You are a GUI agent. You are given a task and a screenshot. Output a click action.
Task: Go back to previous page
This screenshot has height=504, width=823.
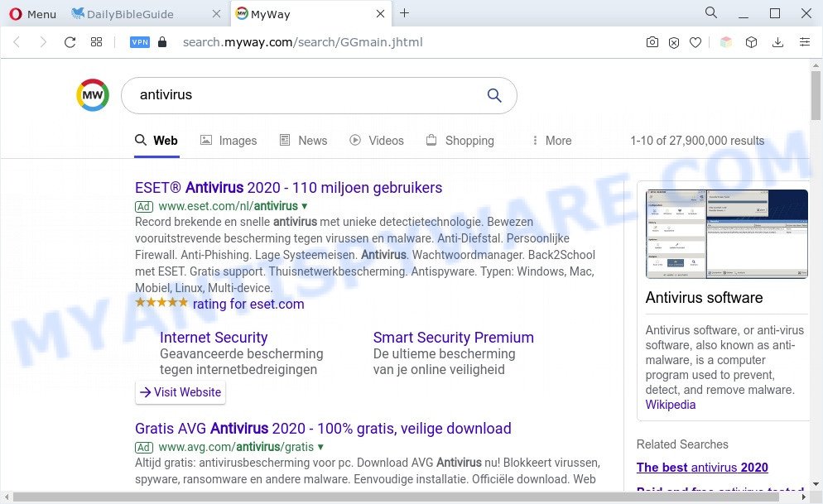click(17, 42)
